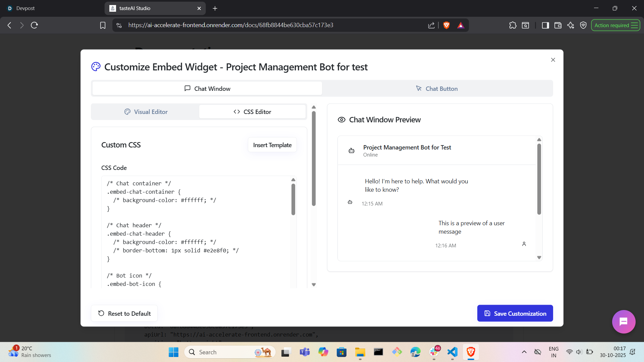Click the Leo AI sparkle icon
Viewport: 644px width, 362px height.
(x=571, y=25)
